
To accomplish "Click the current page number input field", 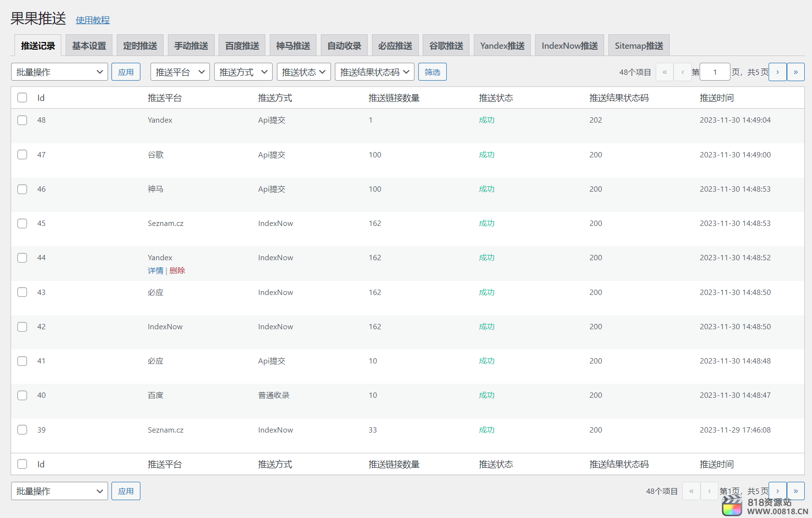I will click(715, 72).
